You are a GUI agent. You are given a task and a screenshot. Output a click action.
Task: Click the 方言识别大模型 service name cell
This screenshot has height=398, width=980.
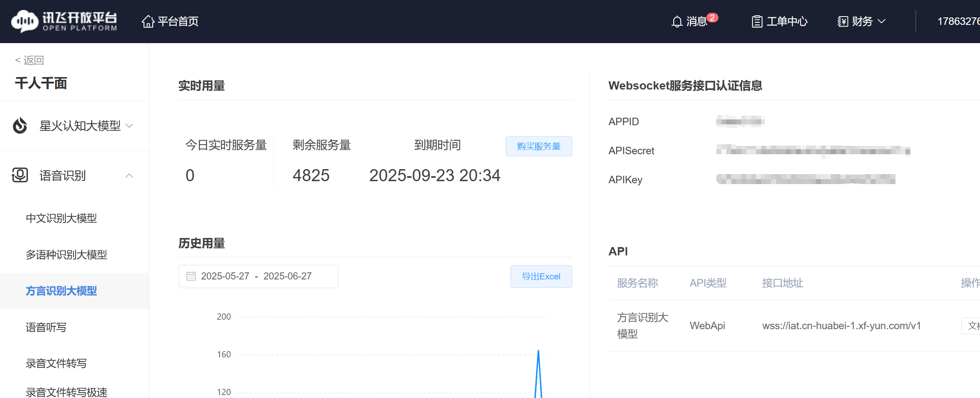tap(643, 326)
